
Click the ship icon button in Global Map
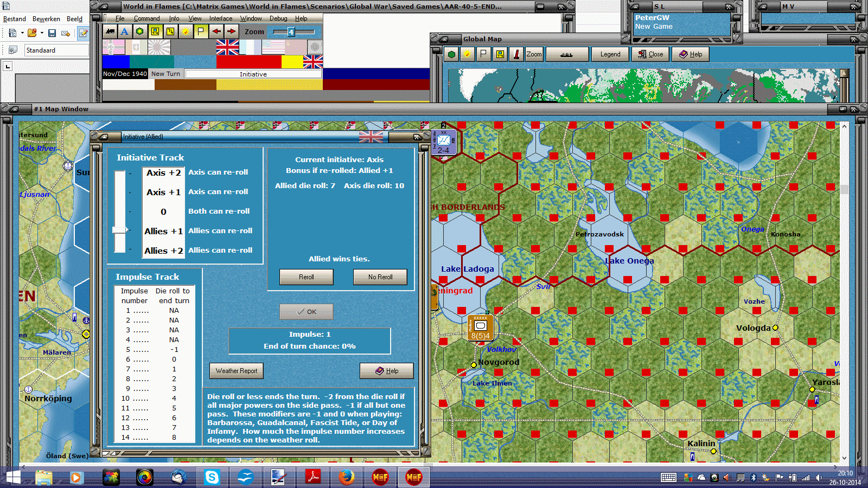point(567,54)
